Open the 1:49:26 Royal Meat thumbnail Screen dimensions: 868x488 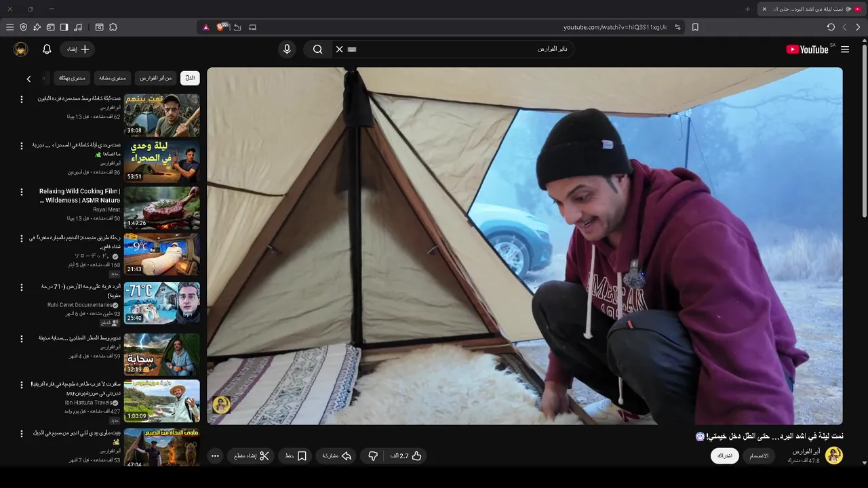161,208
